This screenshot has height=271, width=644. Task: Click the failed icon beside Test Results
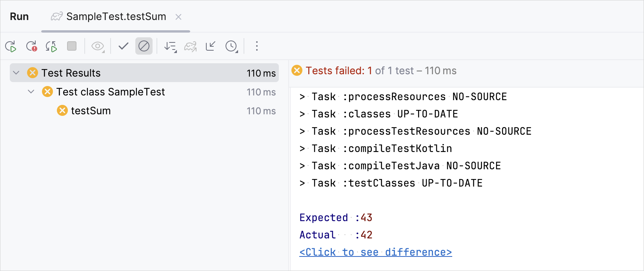(x=33, y=73)
